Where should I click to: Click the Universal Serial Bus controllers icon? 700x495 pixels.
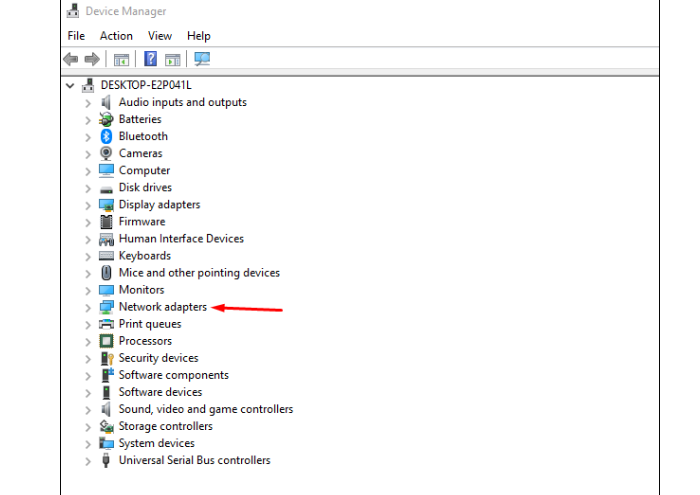(x=106, y=460)
